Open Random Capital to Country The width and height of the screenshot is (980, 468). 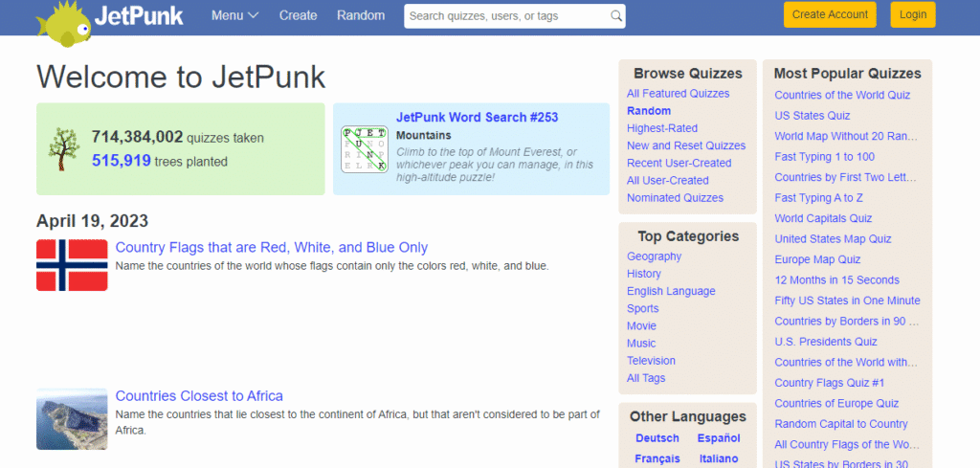(841, 425)
